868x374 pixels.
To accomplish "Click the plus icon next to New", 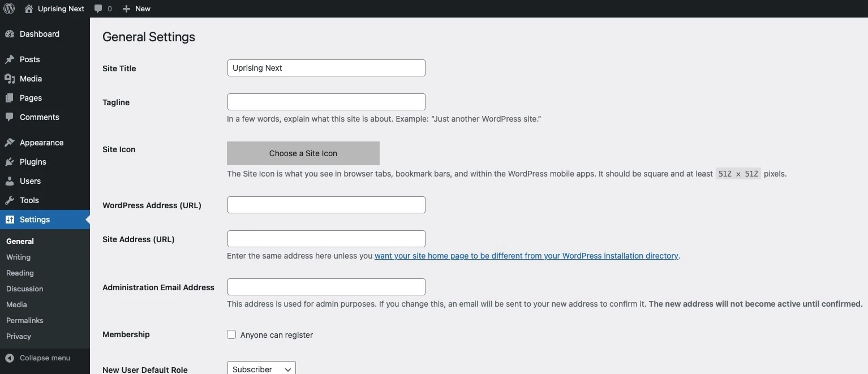I will 126,9.
